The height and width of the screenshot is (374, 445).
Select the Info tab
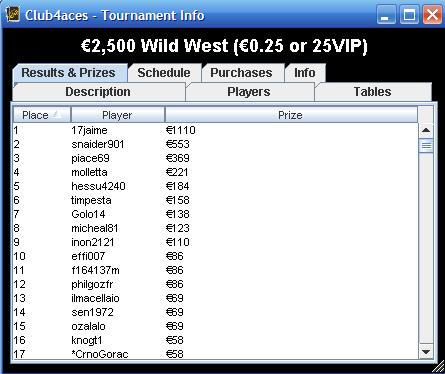point(304,73)
